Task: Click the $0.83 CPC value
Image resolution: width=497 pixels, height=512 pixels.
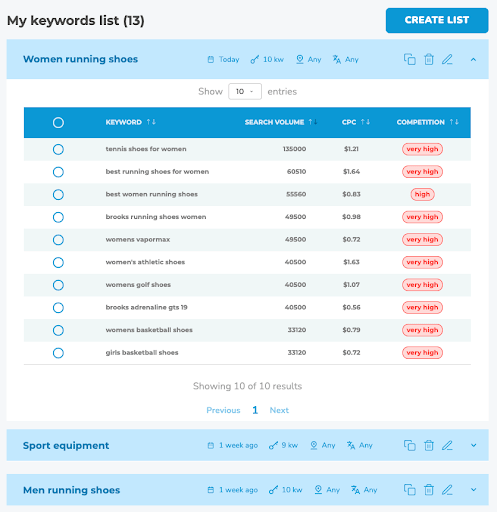Action: pyautogui.click(x=351, y=194)
